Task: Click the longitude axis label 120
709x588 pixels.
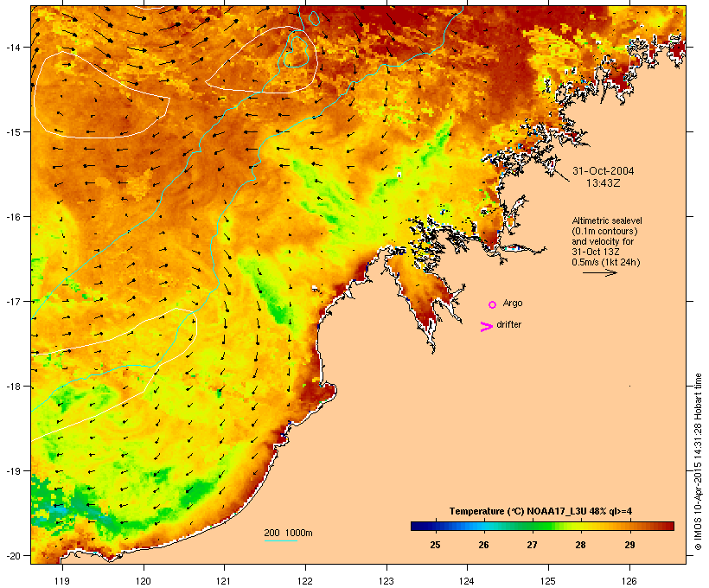Action: (144, 581)
